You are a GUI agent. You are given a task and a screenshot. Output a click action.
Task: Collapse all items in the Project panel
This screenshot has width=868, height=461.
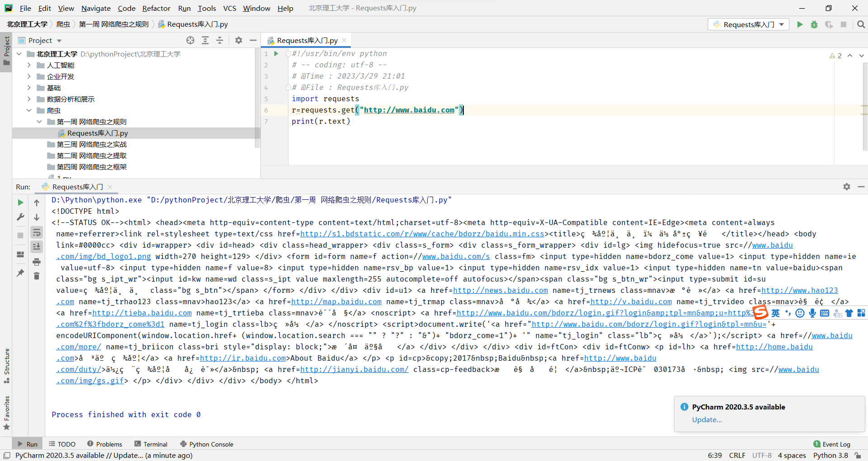[x=220, y=40]
